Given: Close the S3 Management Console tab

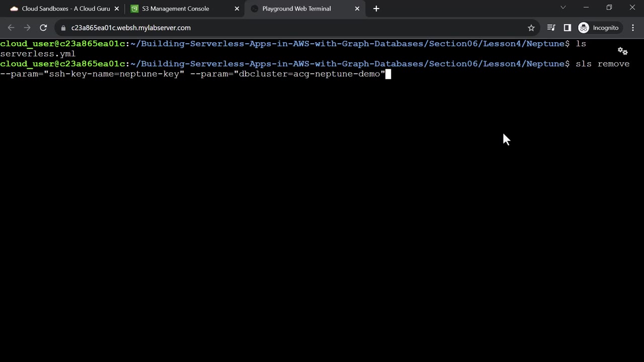Looking at the screenshot, I should point(237,9).
